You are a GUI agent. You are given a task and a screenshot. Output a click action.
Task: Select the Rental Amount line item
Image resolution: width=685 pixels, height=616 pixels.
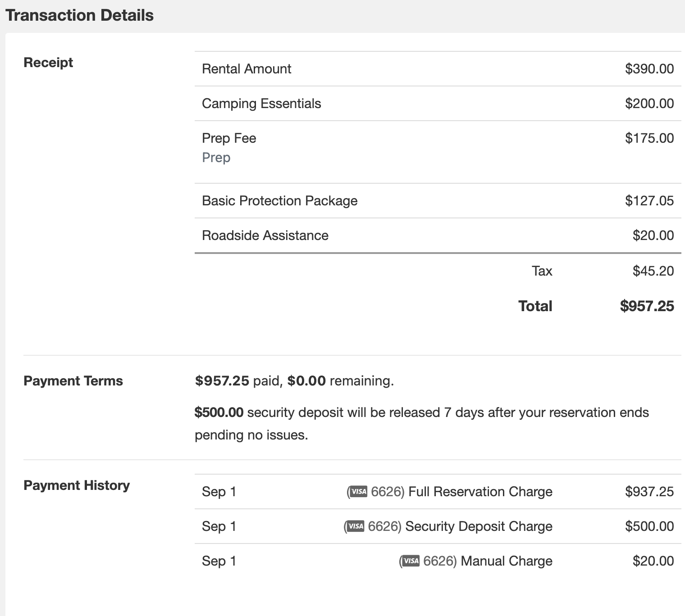click(247, 69)
